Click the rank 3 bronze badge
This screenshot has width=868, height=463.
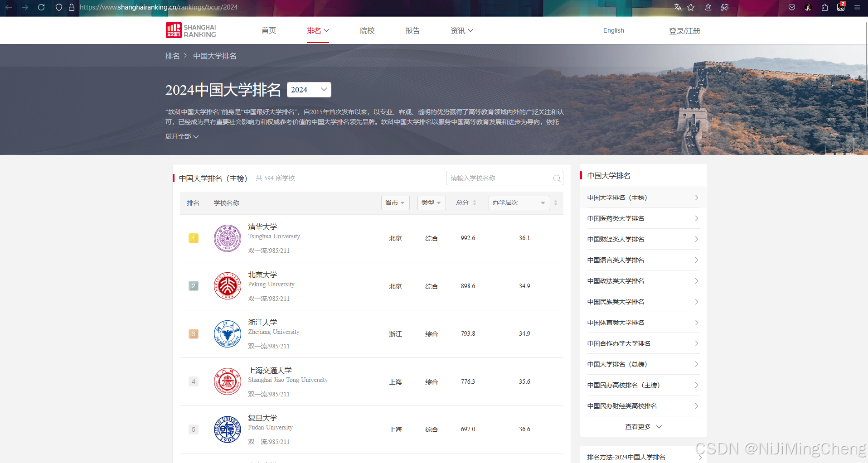tap(194, 334)
